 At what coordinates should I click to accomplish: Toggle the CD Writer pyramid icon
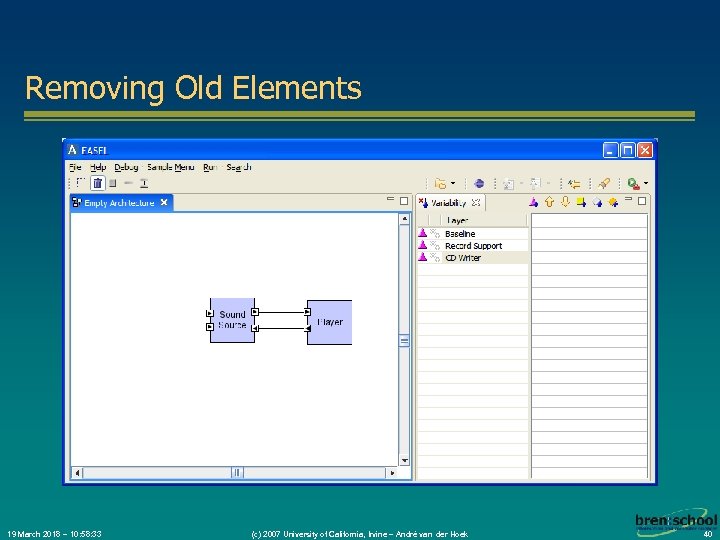(422, 257)
